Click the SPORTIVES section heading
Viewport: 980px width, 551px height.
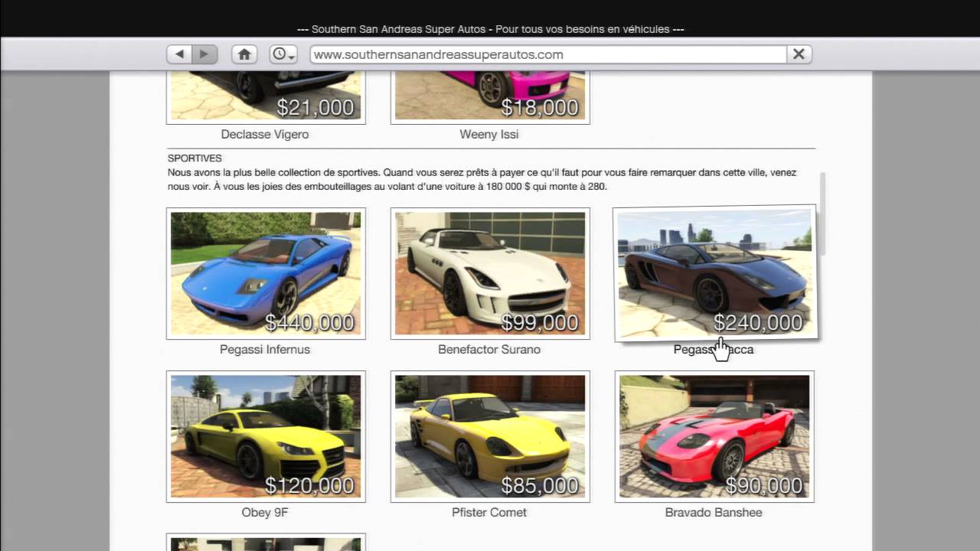194,158
